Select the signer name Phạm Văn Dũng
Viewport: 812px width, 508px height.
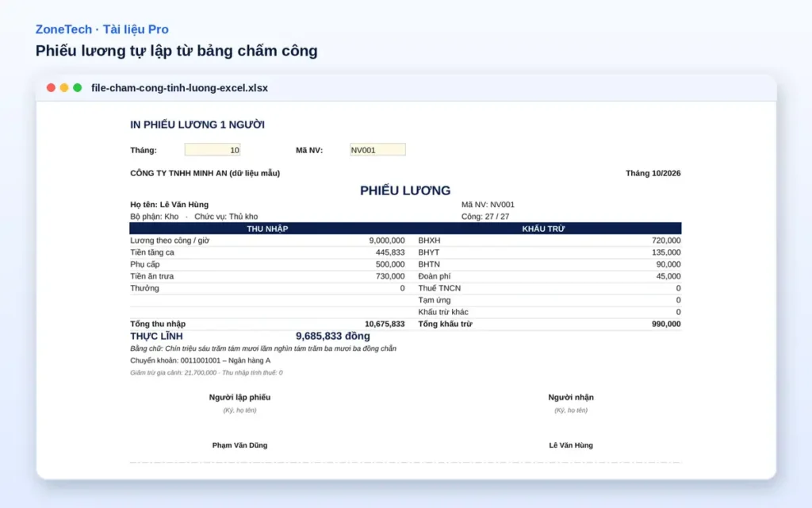(239, 445)
